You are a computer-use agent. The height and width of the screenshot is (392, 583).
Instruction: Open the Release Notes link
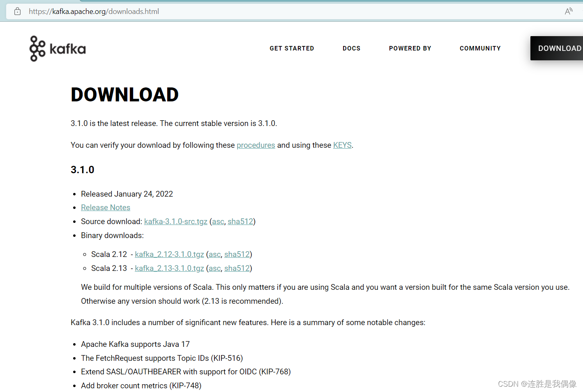pos(106,208)
